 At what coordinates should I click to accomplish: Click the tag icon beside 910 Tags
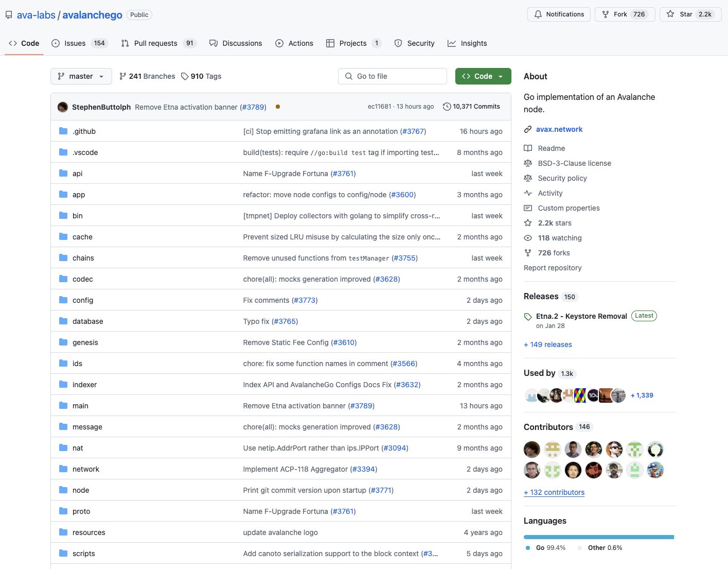point(185,76)
